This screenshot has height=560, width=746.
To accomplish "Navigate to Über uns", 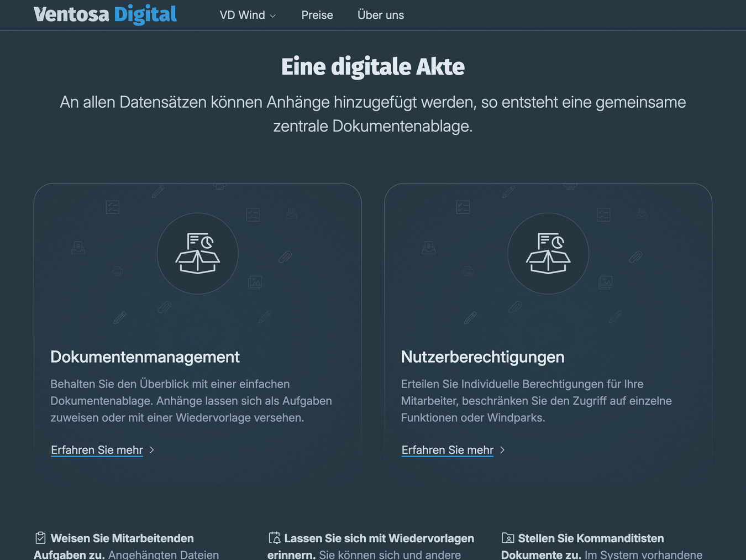I will 381,15.
